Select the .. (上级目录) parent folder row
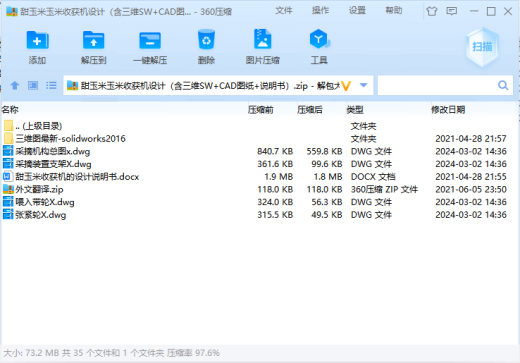This screenshot has width=520, height=363. 259,126
